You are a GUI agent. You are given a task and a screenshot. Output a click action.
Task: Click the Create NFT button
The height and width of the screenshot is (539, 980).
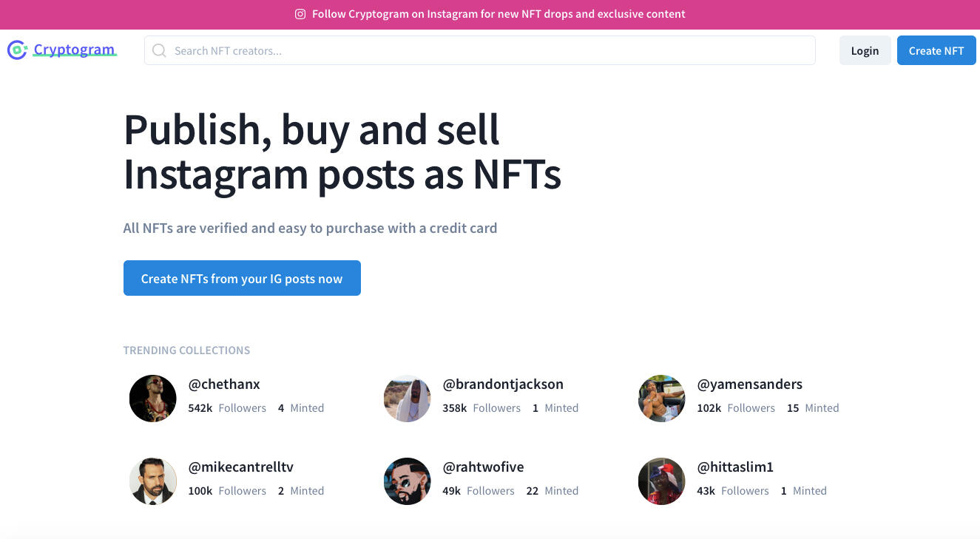click(936, 50)
